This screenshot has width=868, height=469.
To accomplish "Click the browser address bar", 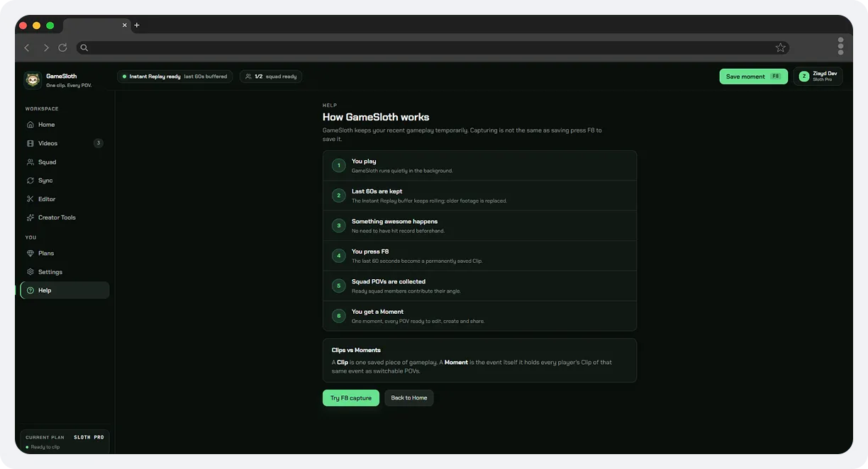I will pyautogui.click(x=433, y=47).
